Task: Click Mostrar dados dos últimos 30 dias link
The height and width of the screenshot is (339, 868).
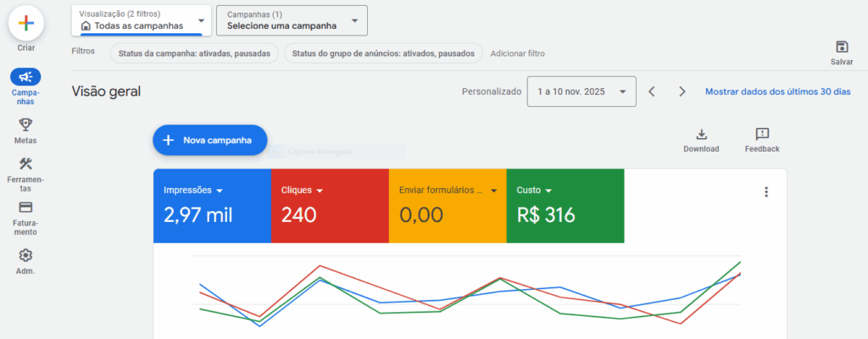Action: coord(777,92)
